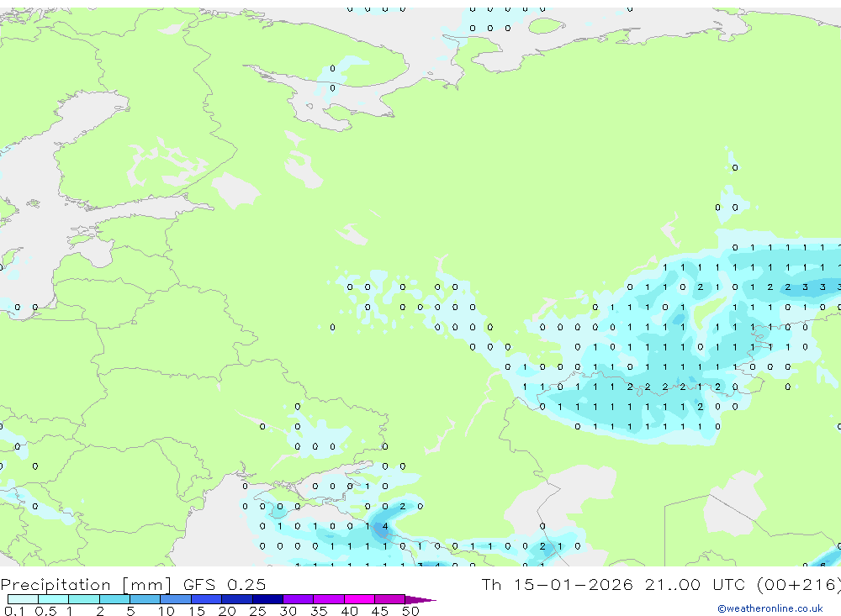Click the "Precipitation" title word
The image size is (841, 616).
[x=56, y=584]
